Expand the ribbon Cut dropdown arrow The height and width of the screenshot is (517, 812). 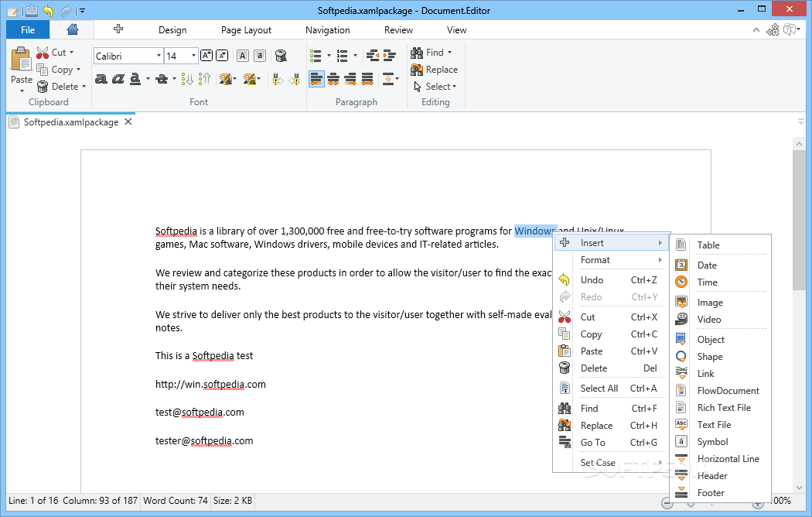[71, 53]
